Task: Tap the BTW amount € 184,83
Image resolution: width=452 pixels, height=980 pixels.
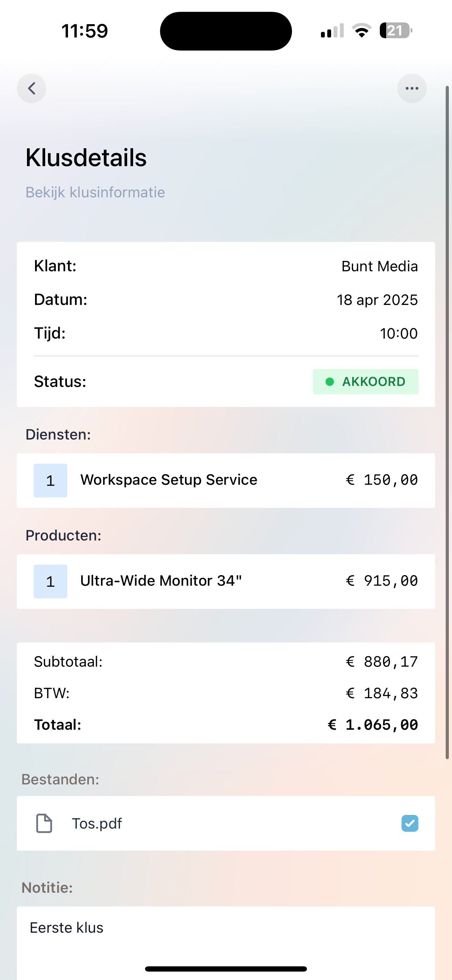Action: (x=382, y=693)
